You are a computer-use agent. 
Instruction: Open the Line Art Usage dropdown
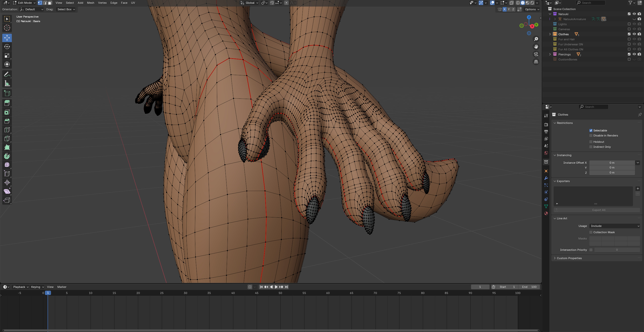[614, 226]
